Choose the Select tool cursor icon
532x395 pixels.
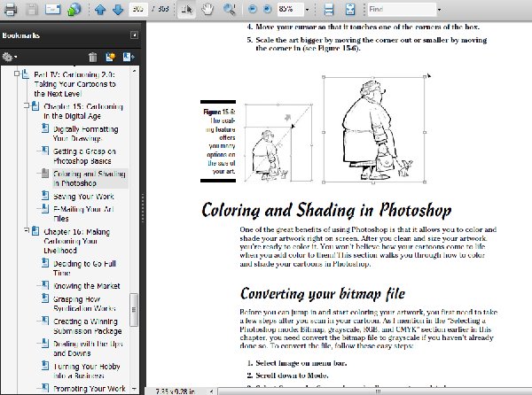coord(186,10)
